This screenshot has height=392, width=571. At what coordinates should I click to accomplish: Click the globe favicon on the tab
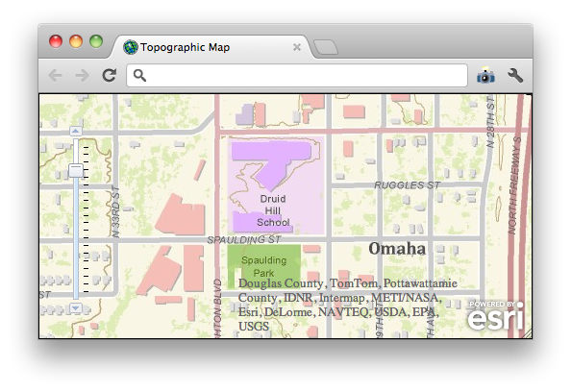131,47
